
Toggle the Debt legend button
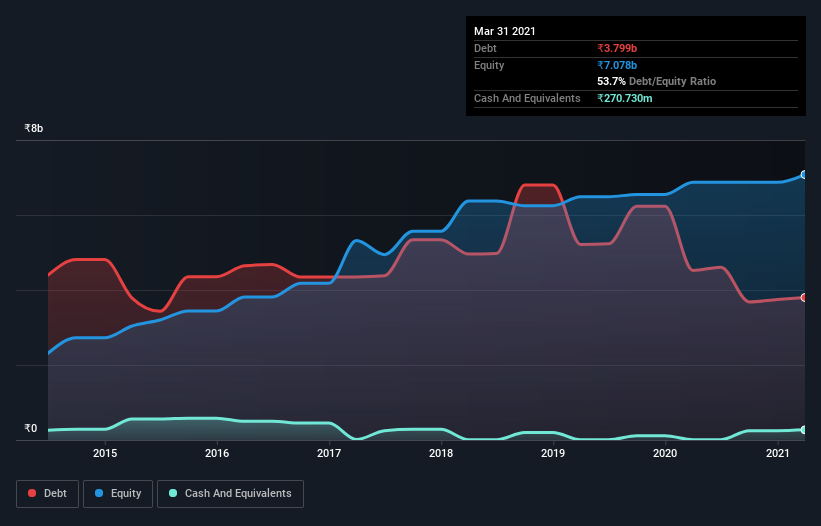[47, 494]
